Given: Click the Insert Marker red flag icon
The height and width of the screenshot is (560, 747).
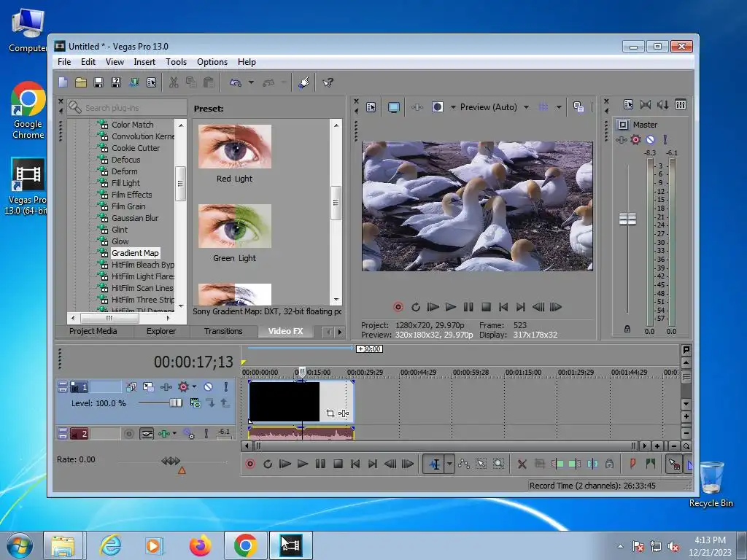Looking at the screenshot, I should pyautogui.click(x=632, y=464).
